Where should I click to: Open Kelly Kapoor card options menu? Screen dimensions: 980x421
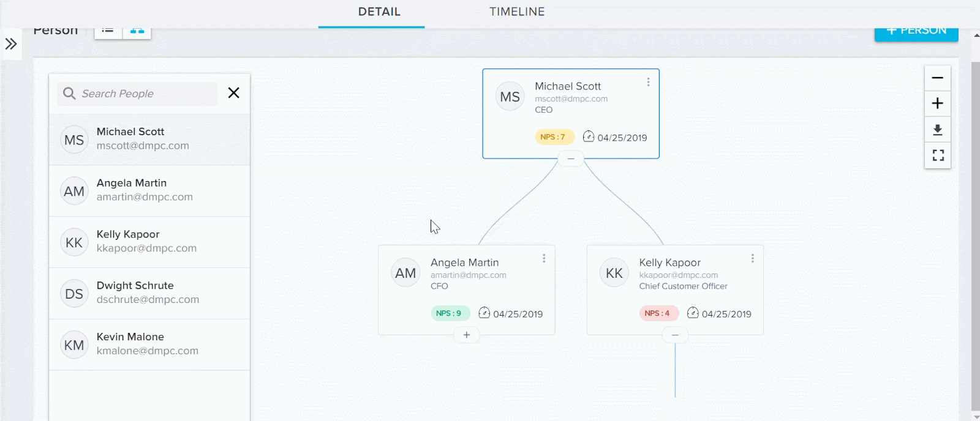[x=752, y=258]
